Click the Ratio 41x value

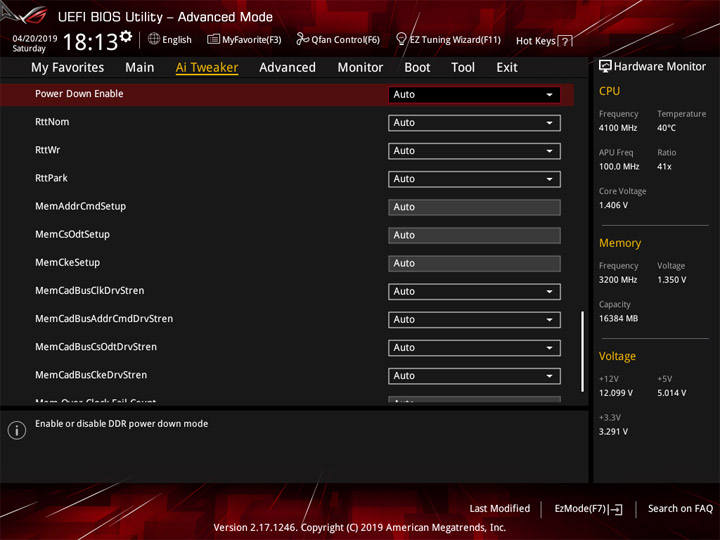point(664,166)
